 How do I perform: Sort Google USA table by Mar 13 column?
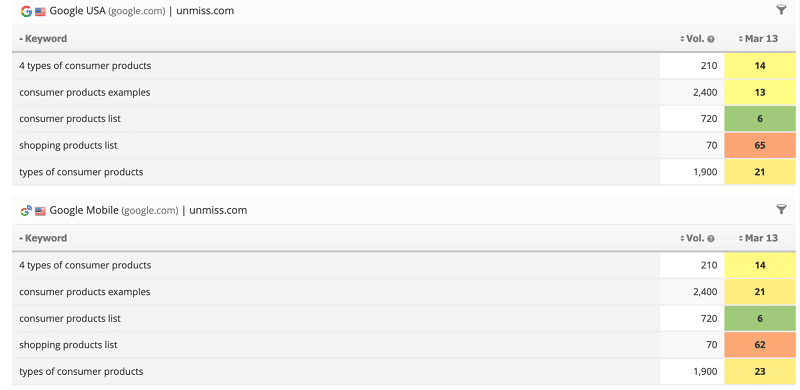point(758,38)
